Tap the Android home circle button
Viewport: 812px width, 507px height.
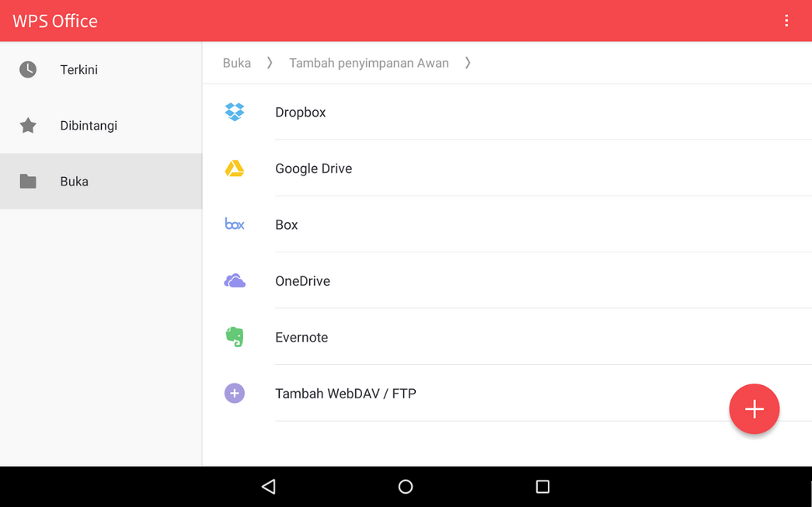[x=406, y=487]
